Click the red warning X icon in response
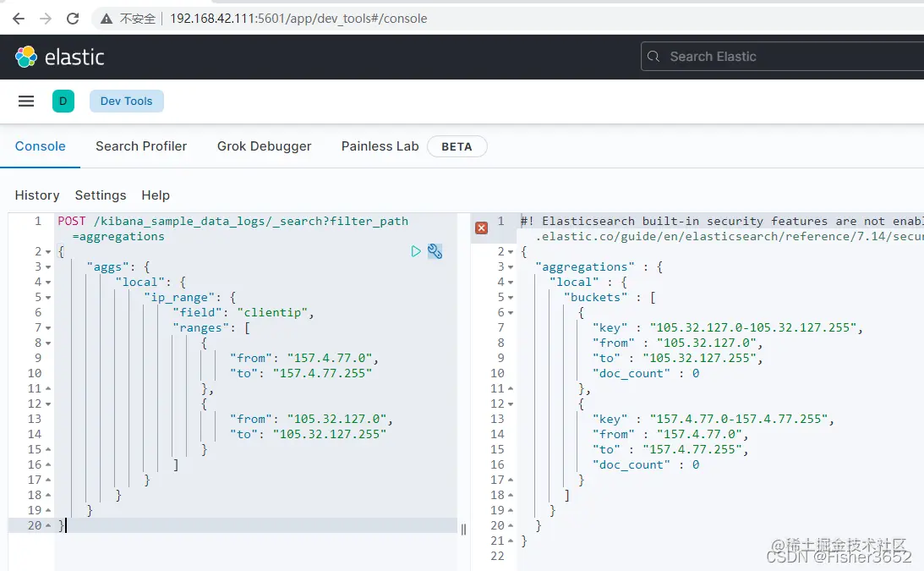Image resolution: width=924 pixels, height=571 pixels. point(482,228)
